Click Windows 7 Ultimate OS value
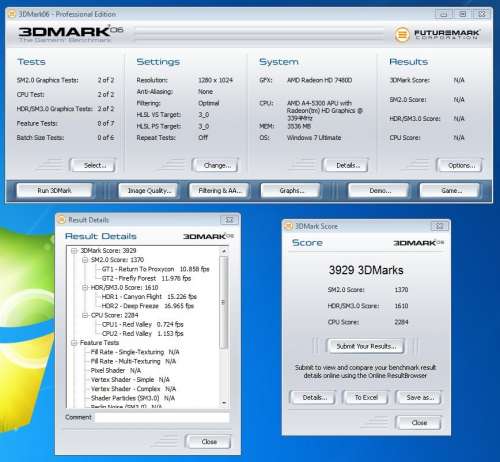 (x=314, y=138)
